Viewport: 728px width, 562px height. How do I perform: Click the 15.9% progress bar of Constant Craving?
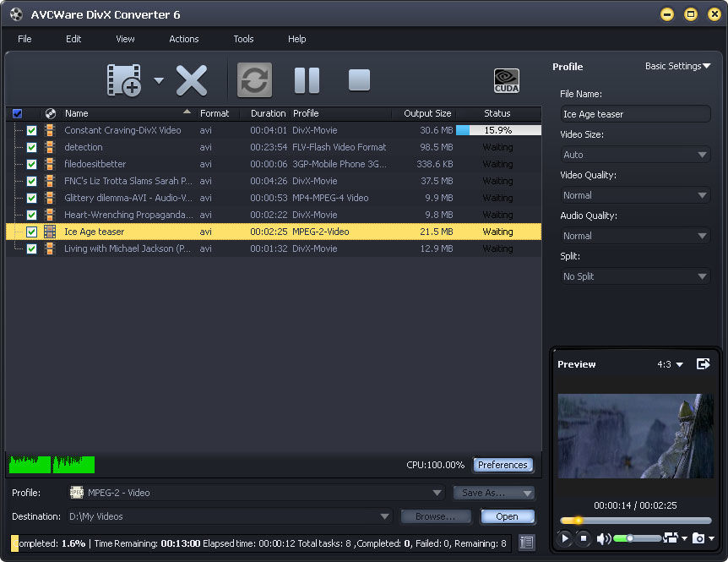click(x=498, y=130)
